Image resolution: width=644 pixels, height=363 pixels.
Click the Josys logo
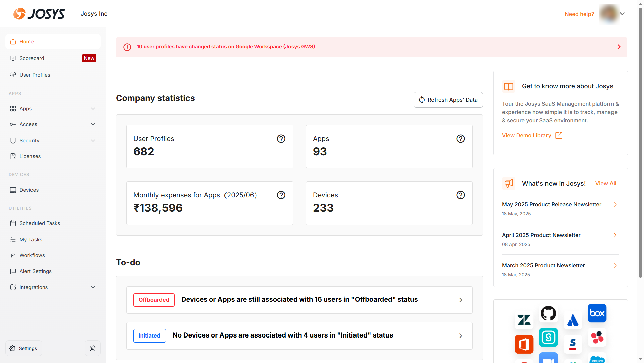pyautogui.click(x=39, y=14)
